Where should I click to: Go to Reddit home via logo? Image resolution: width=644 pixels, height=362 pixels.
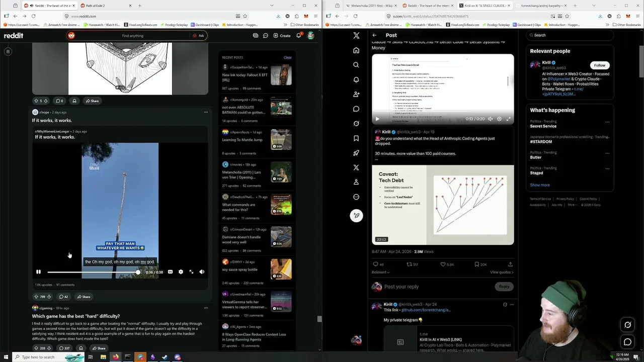[14, 36]
